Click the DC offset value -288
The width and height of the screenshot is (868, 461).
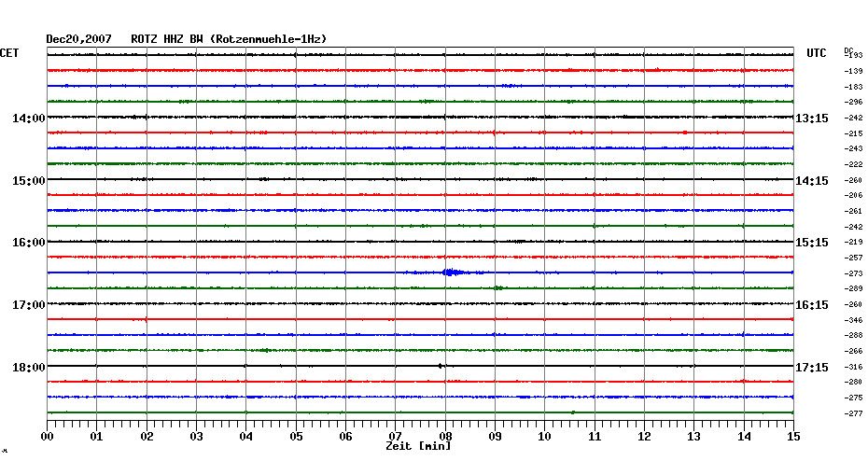[853, 335]
